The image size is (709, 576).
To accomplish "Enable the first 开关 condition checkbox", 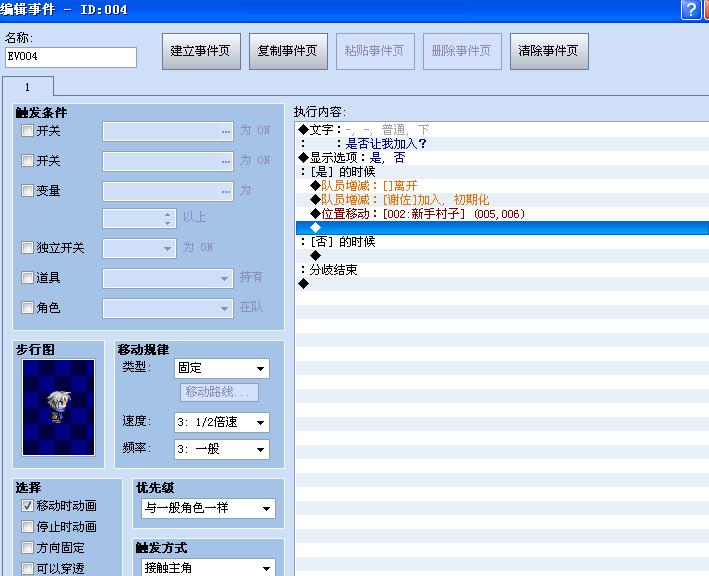I will [28, 131].
